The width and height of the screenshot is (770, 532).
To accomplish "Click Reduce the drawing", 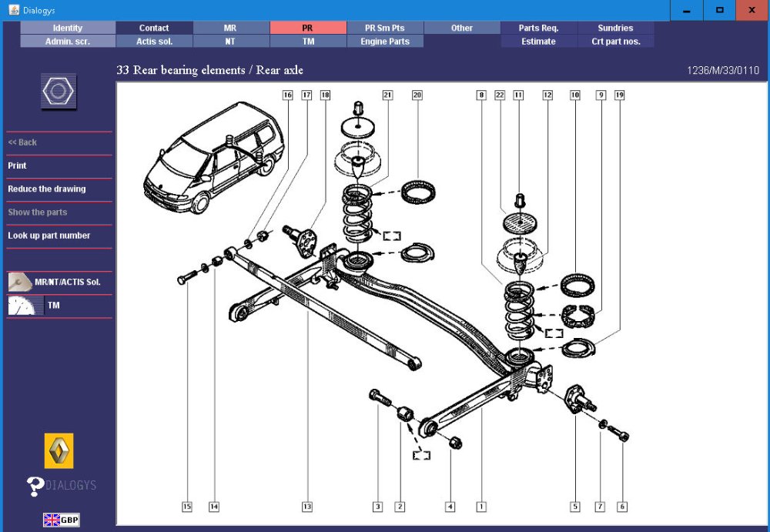I will pyautogui.click(x=47, y=189).
